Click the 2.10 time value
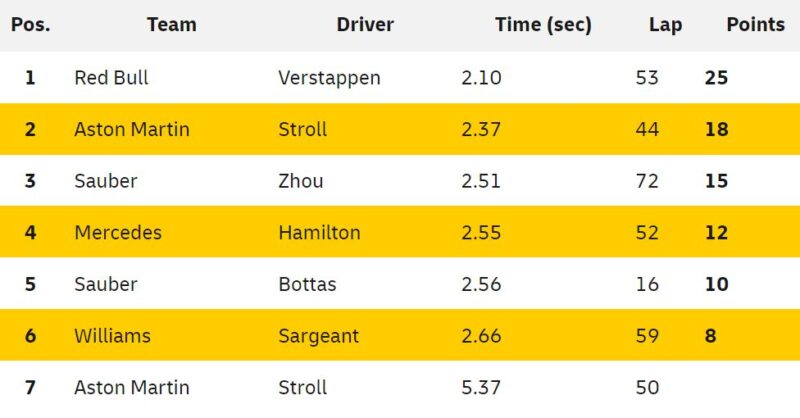Image resolution: width=800 pixels, height=418 pixels. (479, 78)
